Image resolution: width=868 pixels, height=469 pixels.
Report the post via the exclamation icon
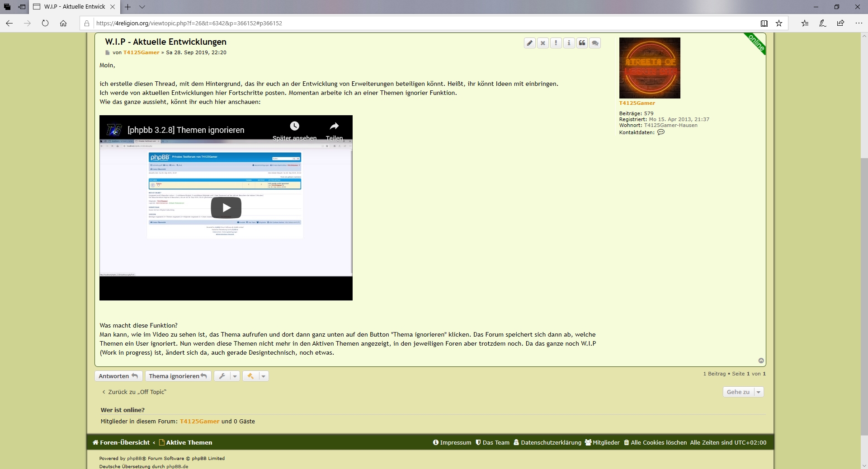556,43
